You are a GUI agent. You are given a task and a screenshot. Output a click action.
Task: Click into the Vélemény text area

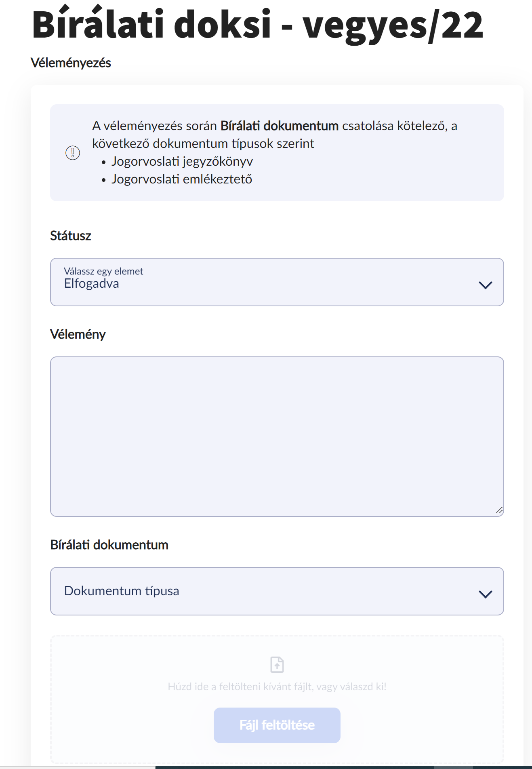click(277, 436)
